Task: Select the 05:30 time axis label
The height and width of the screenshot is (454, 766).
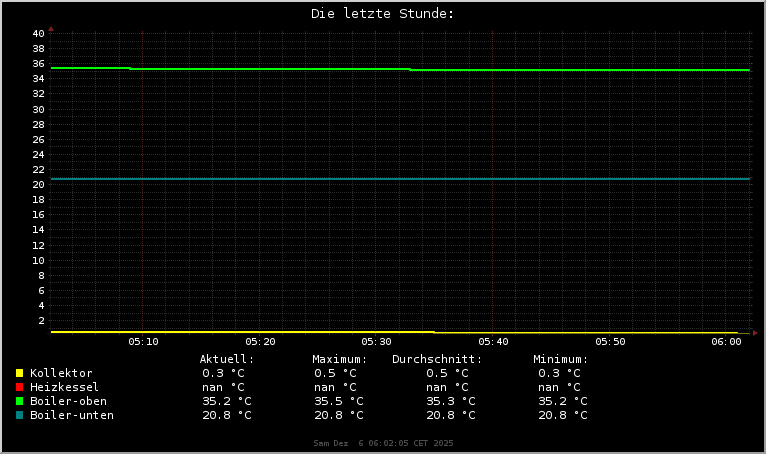Action: [376, 342]
